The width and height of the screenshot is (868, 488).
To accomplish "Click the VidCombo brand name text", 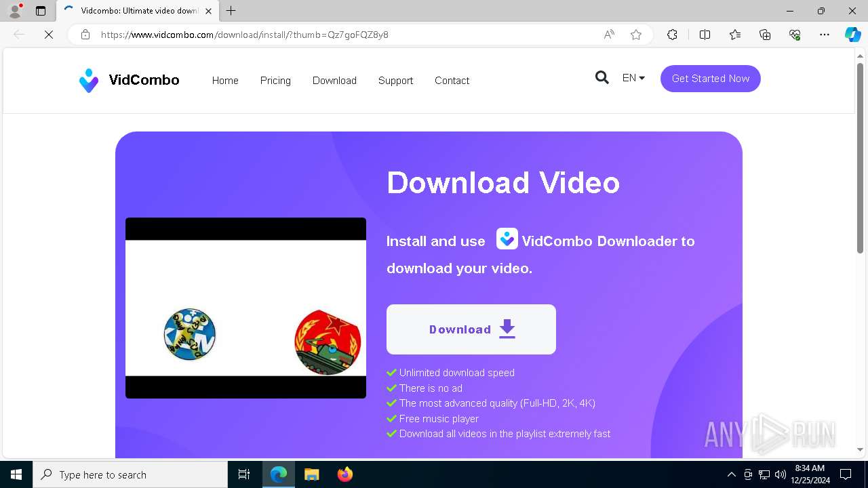I will pyautogui.click(x=144, y=80).
